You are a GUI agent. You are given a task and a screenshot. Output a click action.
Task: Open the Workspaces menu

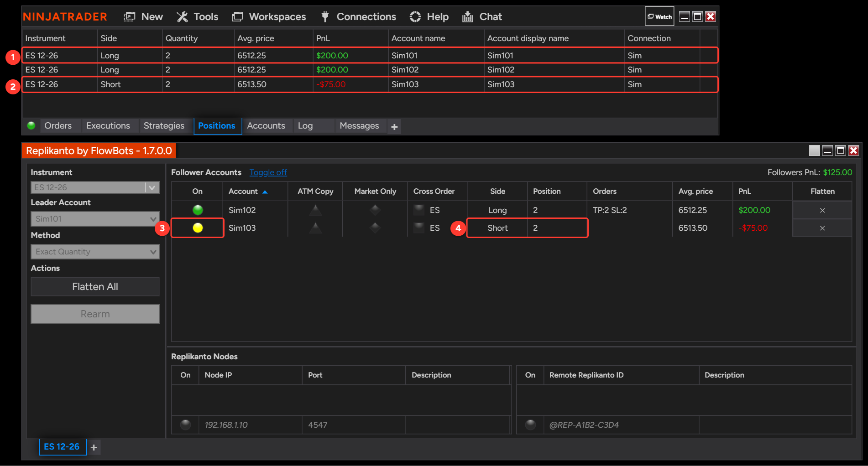(269, 17)
